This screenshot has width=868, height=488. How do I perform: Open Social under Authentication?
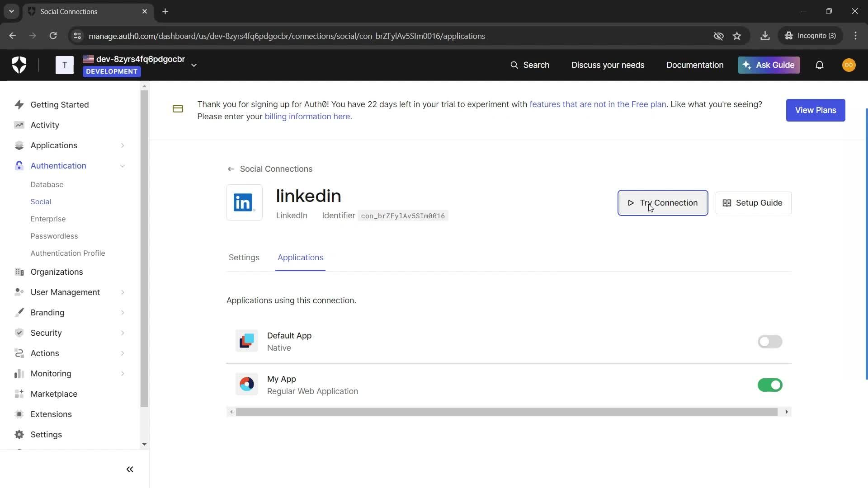tap(41, 202)
